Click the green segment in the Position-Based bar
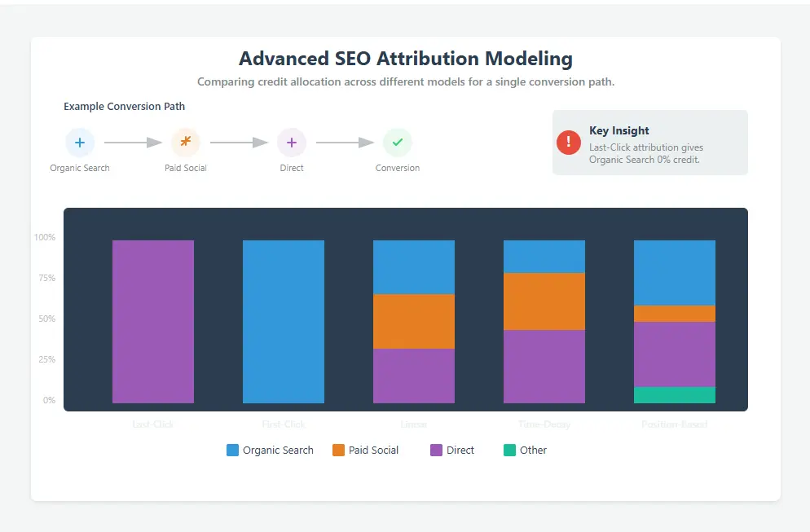 pos(675,394)
